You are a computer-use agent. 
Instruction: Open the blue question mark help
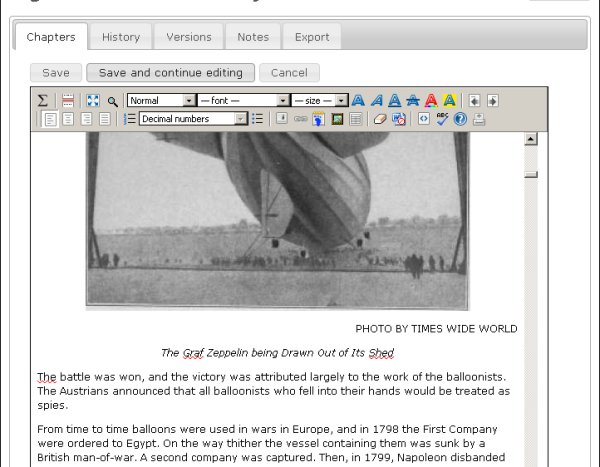pos(460,119)
